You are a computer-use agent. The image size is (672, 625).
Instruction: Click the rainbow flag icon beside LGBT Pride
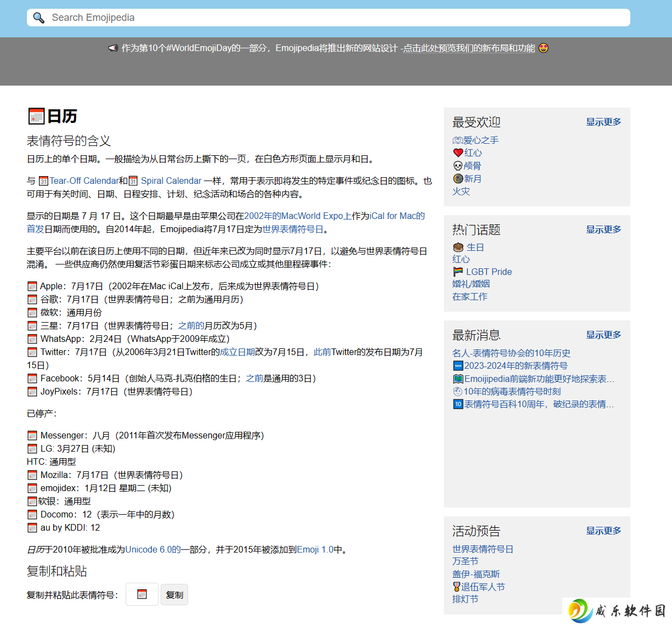point(458,272)
